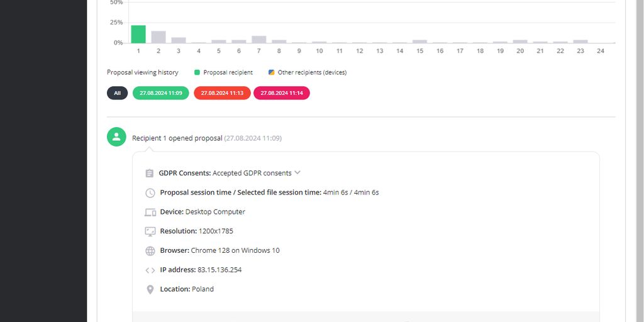Click the GDPR Consents clipboard icon
The width and height of the screenshot is (644, 322).
pos(150,174)
